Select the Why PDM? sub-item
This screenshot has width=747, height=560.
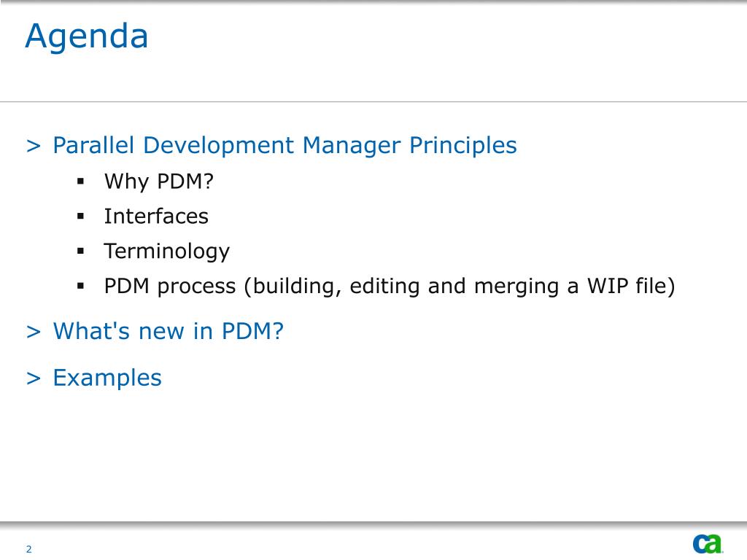pyautogui.click(x=159, y=182)
